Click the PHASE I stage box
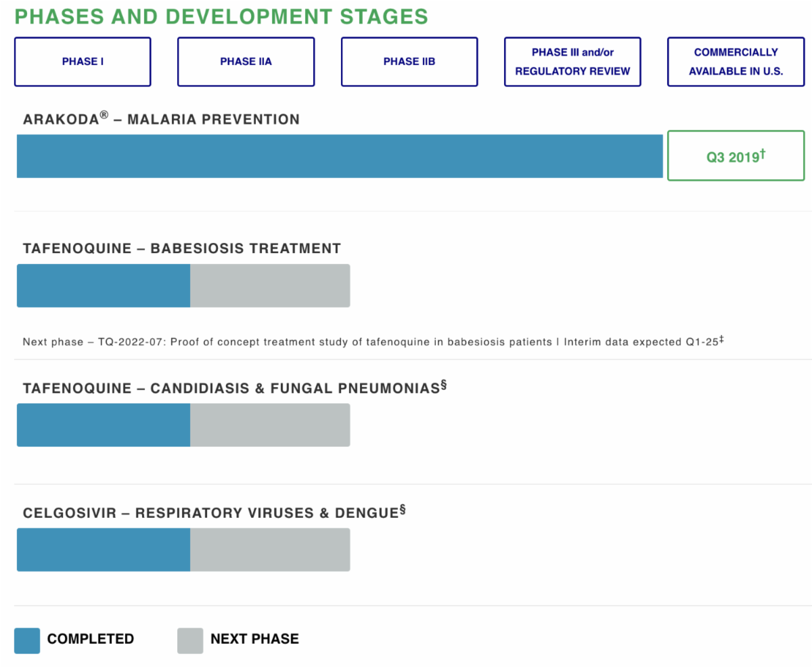The image size is (812, 668). point(83,62)
